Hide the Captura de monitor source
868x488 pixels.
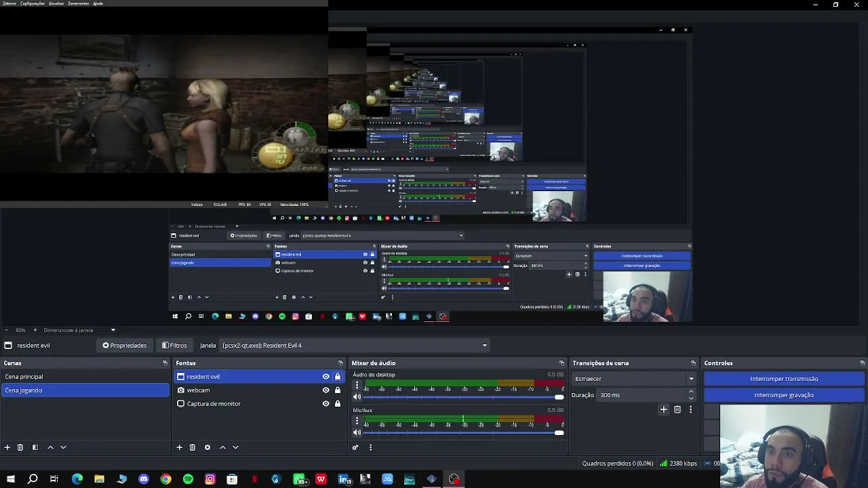coord(325,404)
